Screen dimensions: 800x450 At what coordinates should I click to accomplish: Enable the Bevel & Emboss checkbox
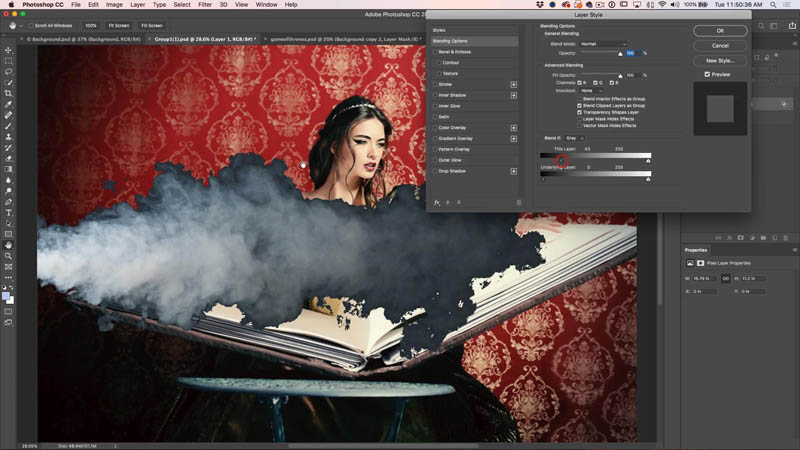click(x=435, y=52)
